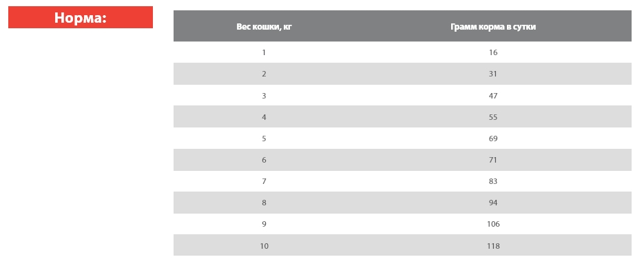644x277 pixels.
Task: Select the 106 grams cell
Action: coord(492,224)
